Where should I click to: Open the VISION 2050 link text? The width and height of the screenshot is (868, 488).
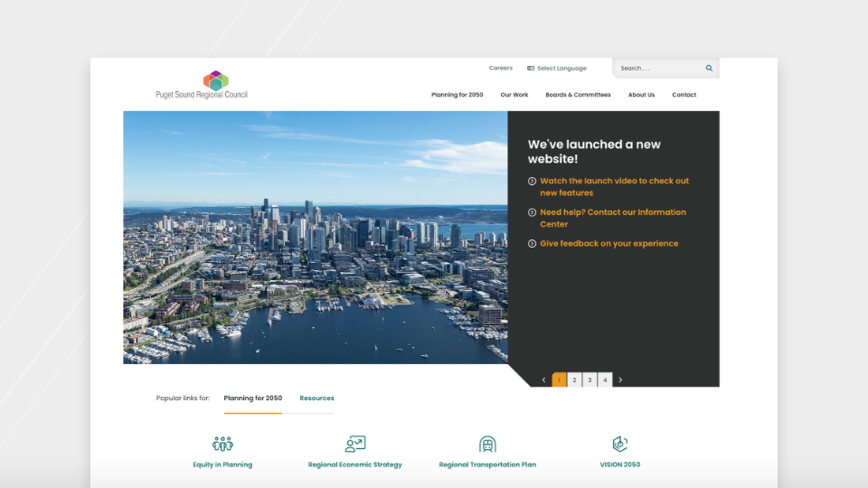tap(620, 465)
